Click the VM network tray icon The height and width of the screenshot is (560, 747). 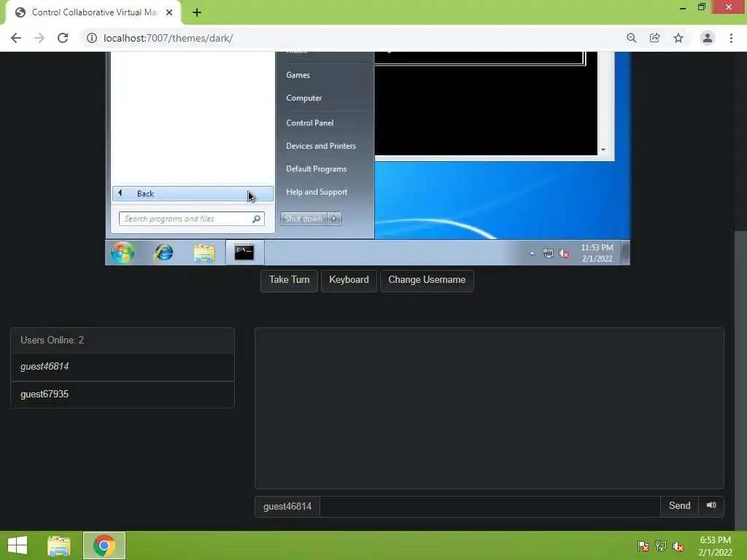click(548, 253)
